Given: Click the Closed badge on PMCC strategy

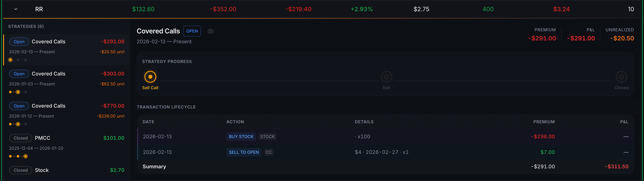Looking at the screenshot, I should point(21,138).
